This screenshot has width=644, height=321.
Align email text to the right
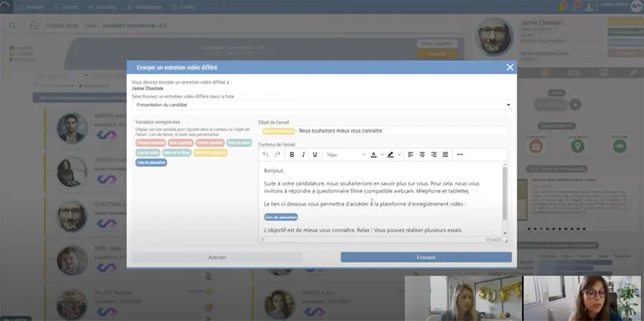tap(434, 155)
